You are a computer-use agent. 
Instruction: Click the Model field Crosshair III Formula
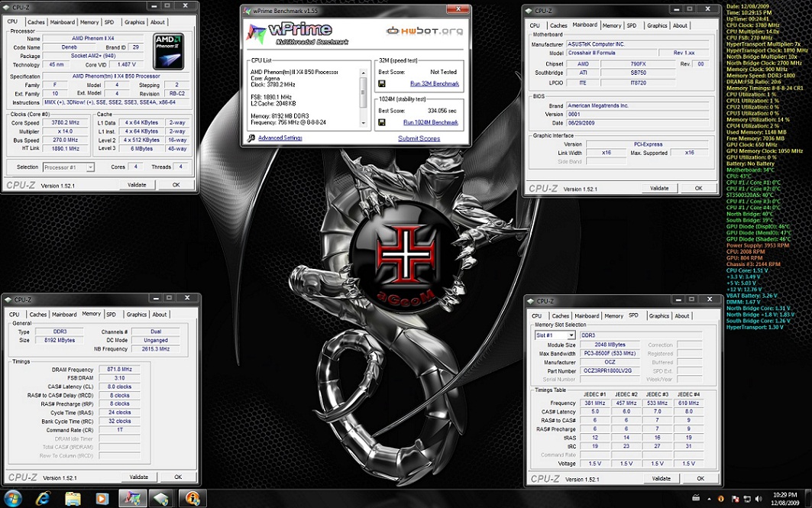pyautogui.click(x=611, y=53)
